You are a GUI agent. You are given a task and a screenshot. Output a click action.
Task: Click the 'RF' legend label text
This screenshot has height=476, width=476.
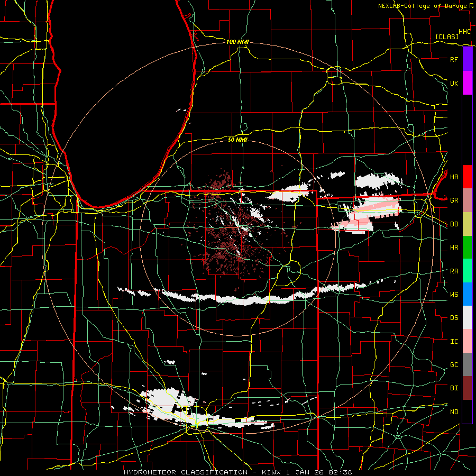[454, 59]
